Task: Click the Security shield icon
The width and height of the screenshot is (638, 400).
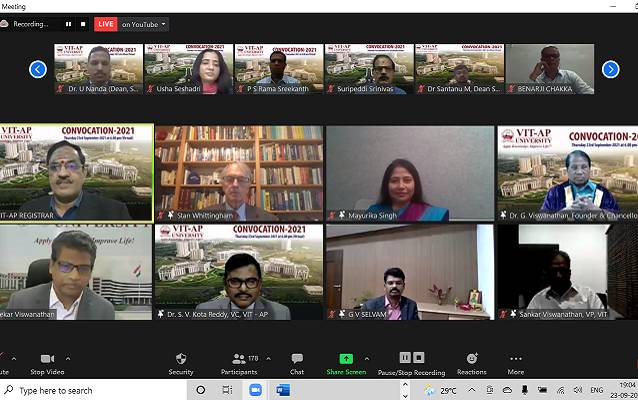Action: click(180, 359)
